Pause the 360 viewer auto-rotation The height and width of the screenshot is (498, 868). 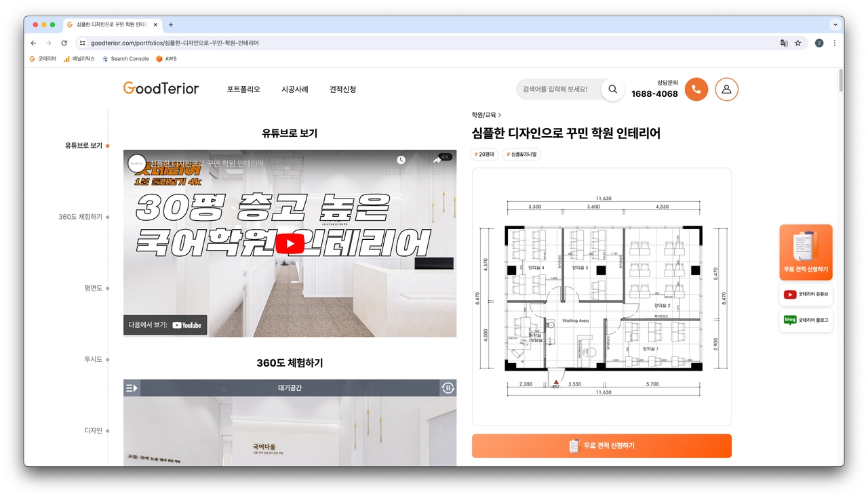448,388
